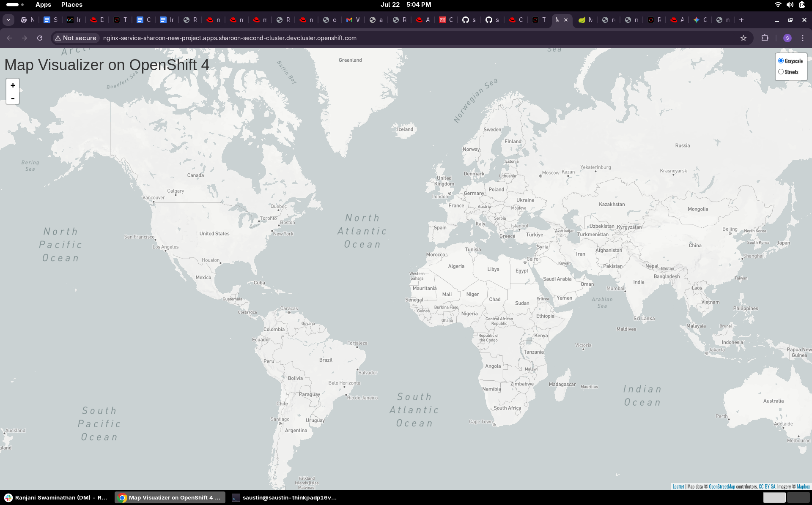
Task: Zoom in the map with plus button
Action: pyautogui.click(x=13, y=85)
